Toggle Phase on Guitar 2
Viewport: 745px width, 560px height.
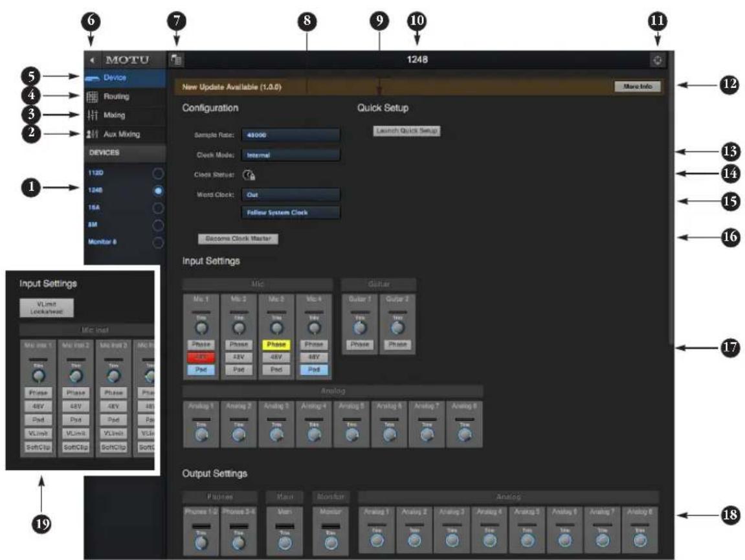pyautogui.click(x=397, y=344)
